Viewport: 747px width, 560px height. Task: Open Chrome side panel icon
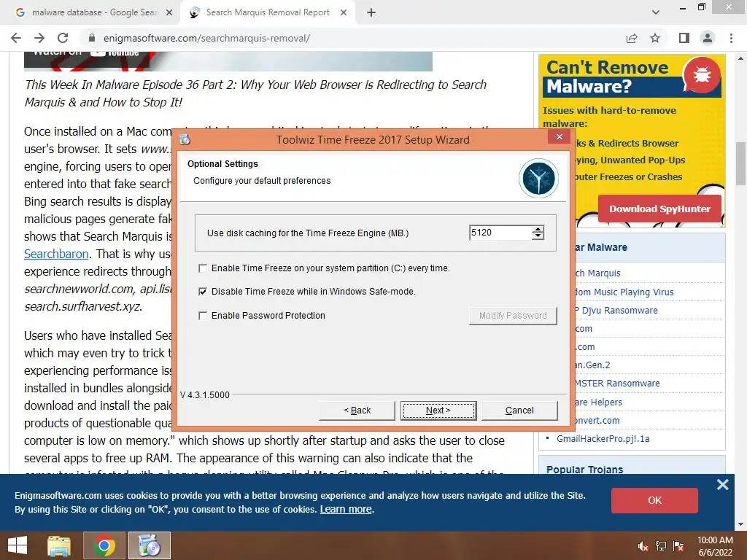[684, 38]
